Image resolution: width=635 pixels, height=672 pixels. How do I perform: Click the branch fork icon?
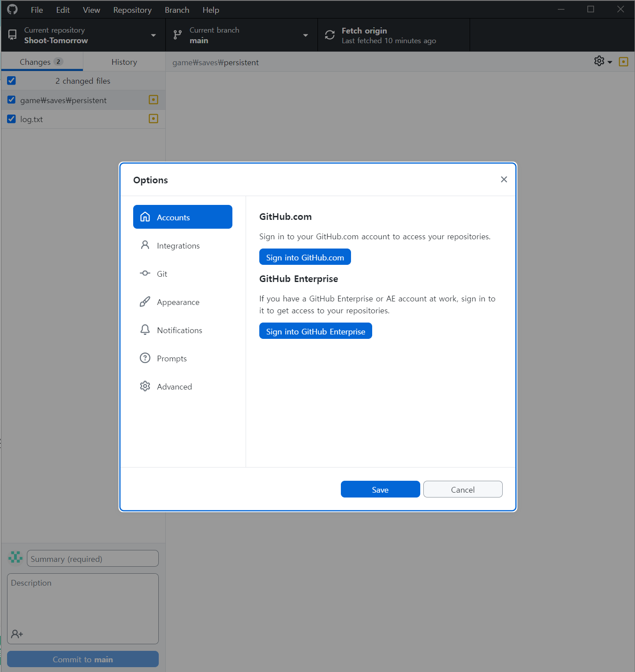click(x=178, y=35)
